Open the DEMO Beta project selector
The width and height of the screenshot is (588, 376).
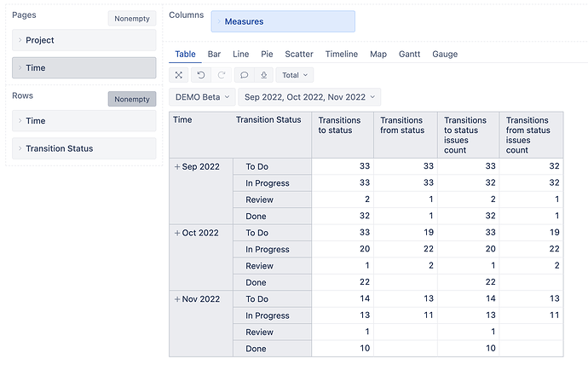[202, 97]
